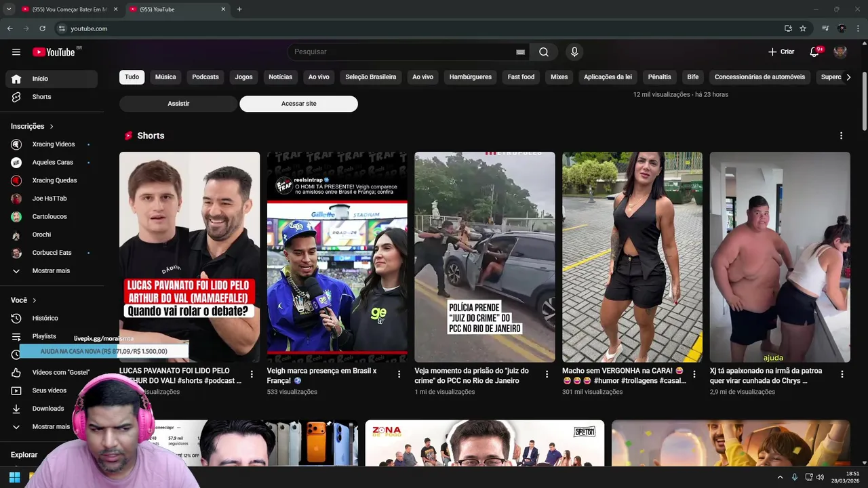The width and height of the screenshot is (868, 488).
Task: Expand the Você section chevron
Action: pyautogui.click(x=35, y=300)
